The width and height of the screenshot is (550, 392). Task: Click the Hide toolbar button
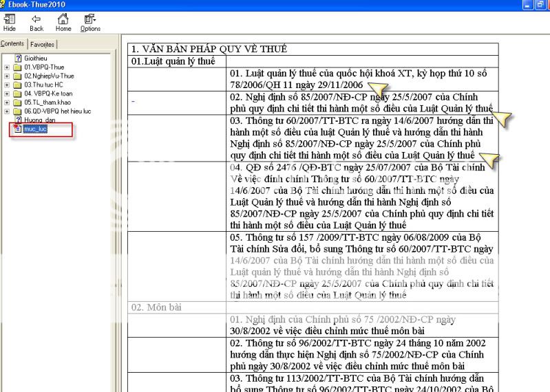coord(10,22)
